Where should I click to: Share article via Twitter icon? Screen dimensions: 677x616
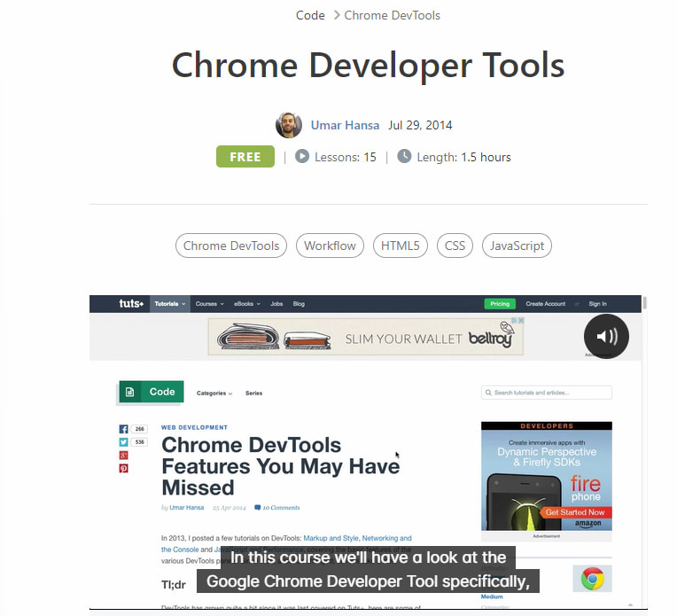(123, 442)
